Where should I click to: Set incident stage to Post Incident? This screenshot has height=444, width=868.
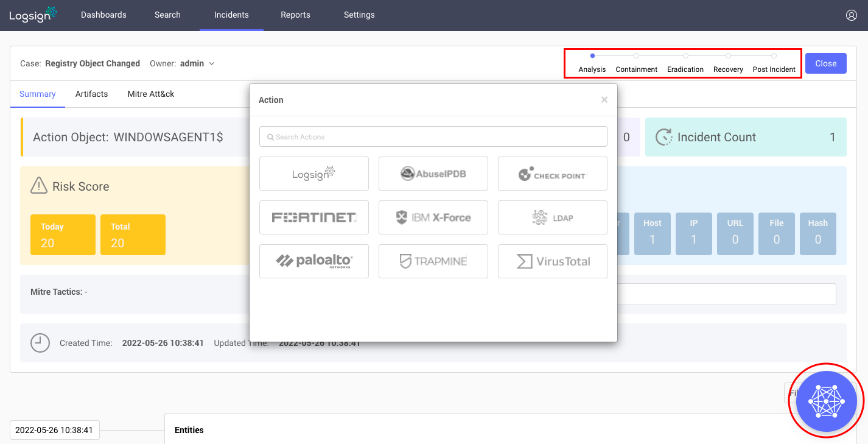pos(774,63)
